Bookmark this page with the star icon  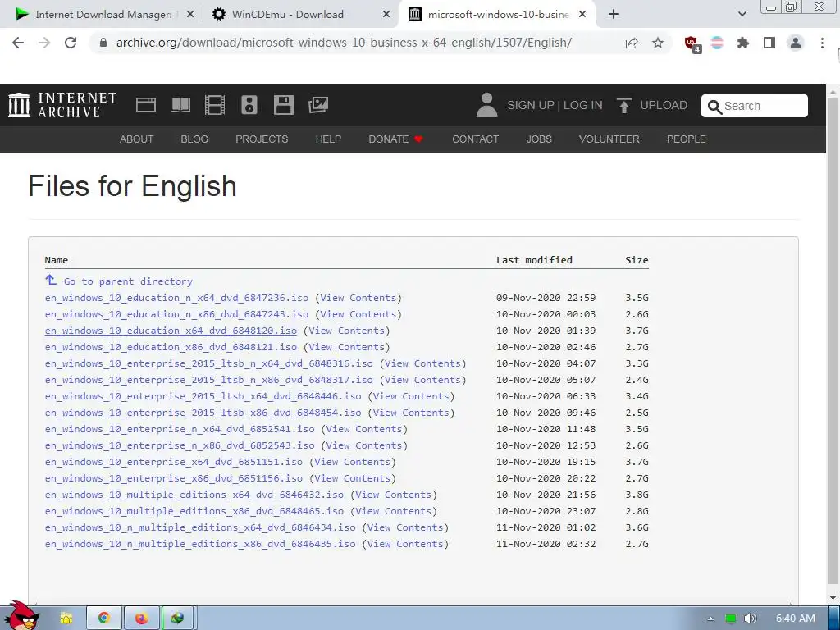(x=658, y=43)
